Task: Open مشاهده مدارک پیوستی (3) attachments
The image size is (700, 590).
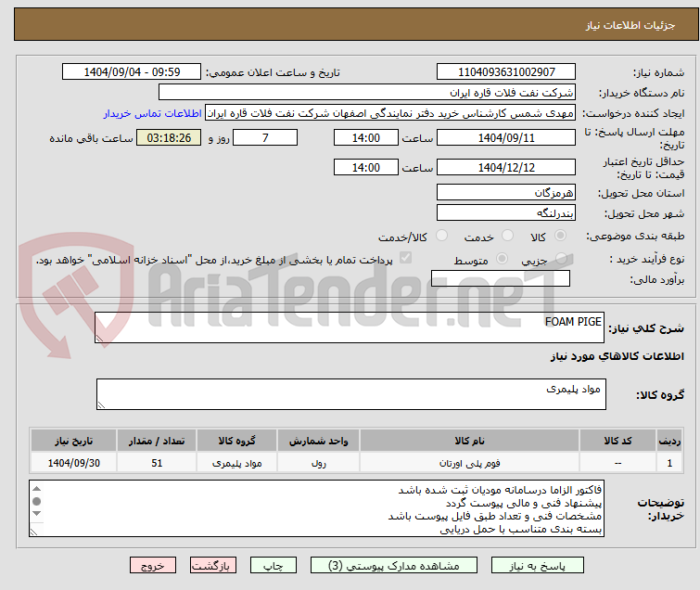Action: 393,566
